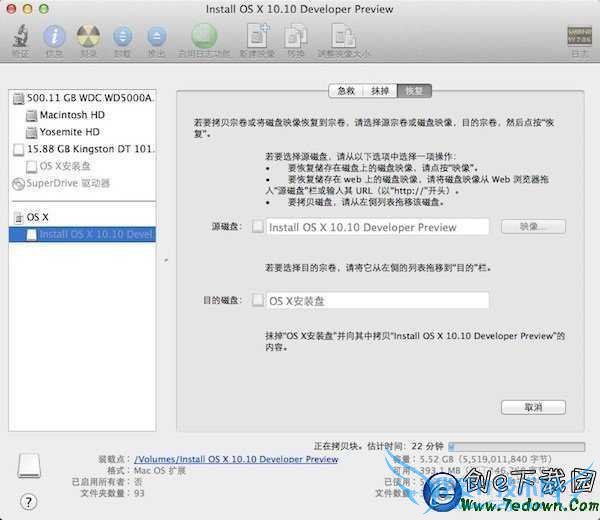
Task: Switch to the 抹掉 tab
Action: pos(380,91)
